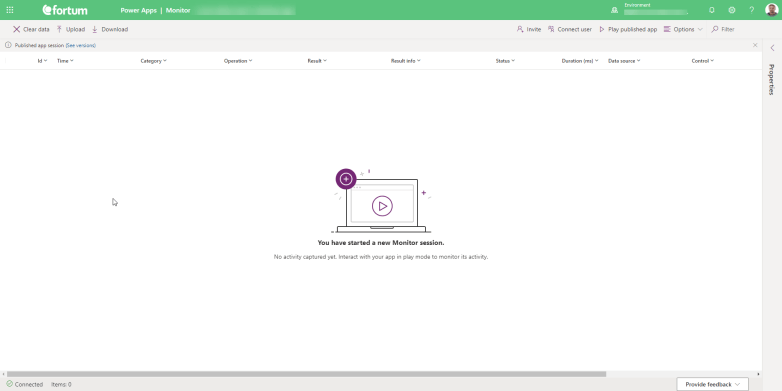
Task: Click Connect user
Action: 570,29
